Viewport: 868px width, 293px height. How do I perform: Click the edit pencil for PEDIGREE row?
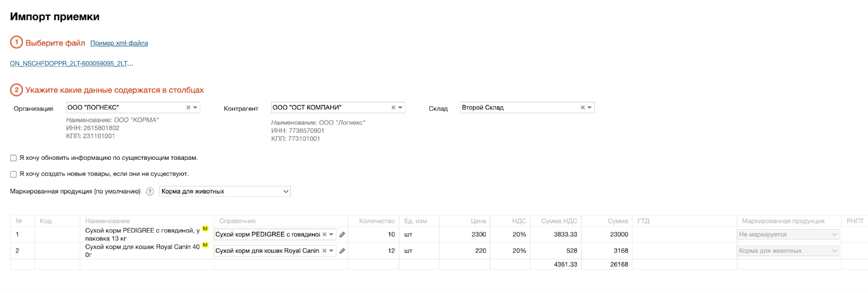pos(342,235)
